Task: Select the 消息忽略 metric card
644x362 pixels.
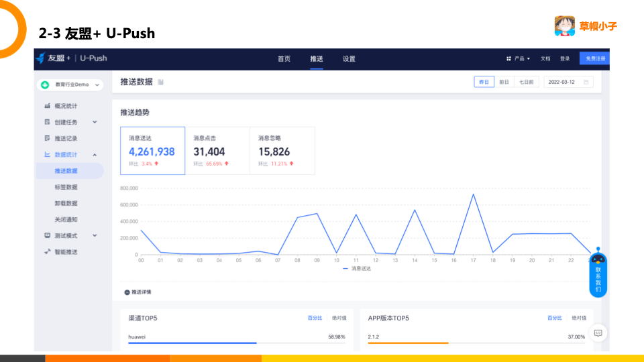Action: pos(282,151)
